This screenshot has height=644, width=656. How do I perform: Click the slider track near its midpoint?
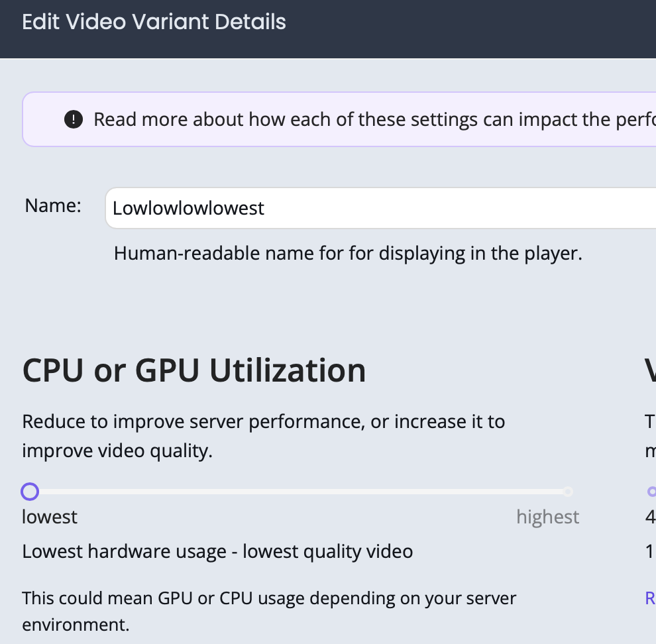[298, 492]
